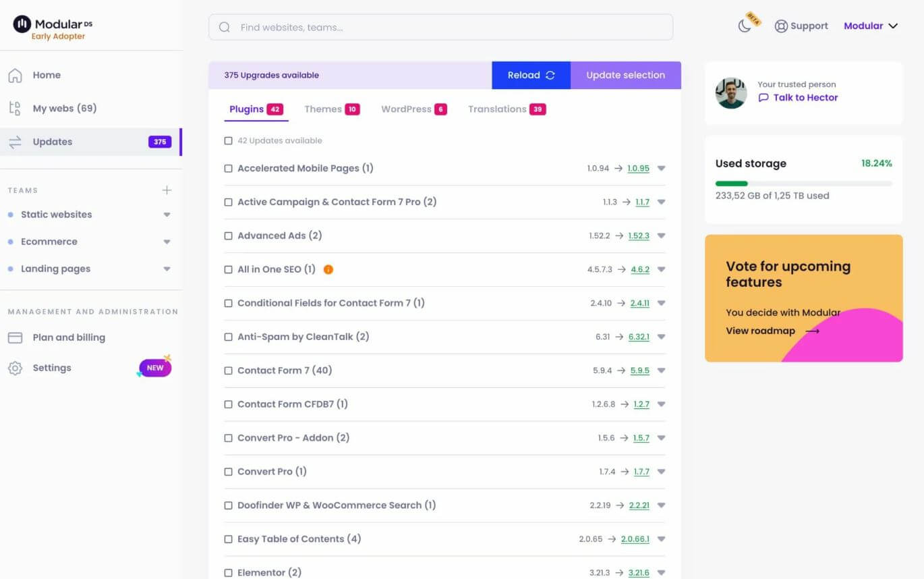Viewport: 924px width, 579px height.
Task: Toggle dark mode moon icon
Action: click(745, 26)
